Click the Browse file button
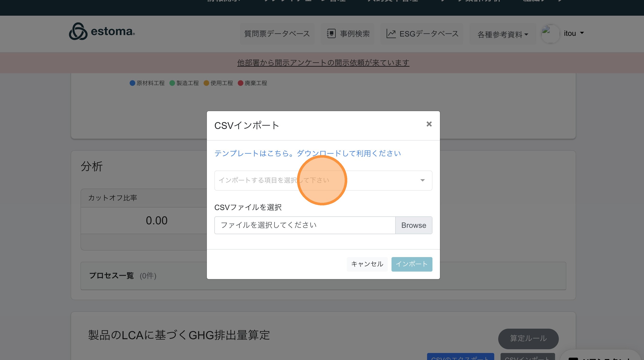This screenshot has height=360, width=644. 413,225
